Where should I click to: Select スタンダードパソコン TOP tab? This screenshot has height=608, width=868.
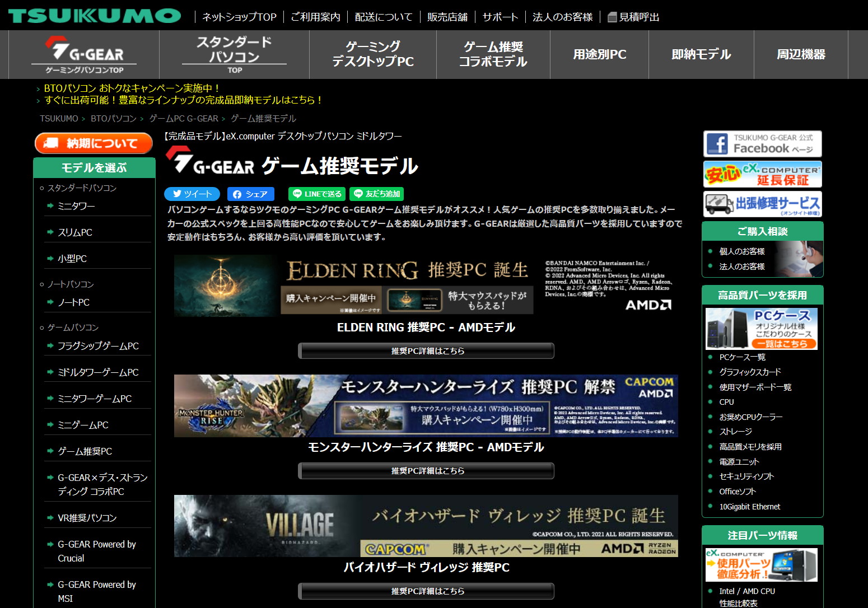(x=234, y=54)
